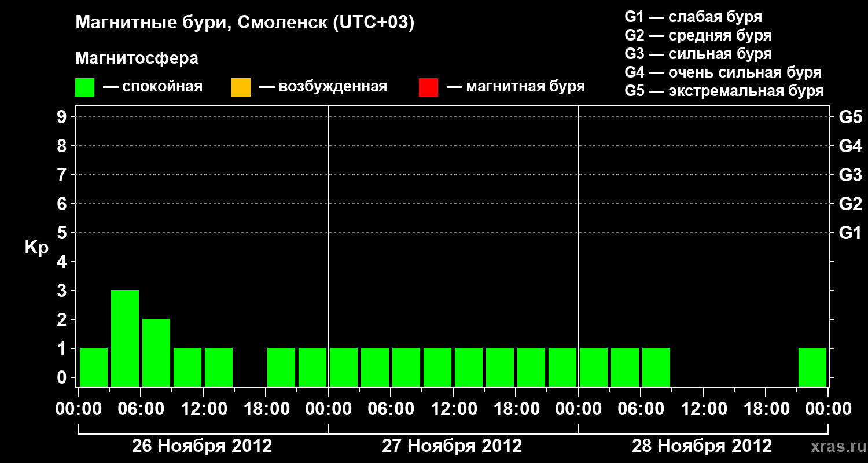
Task: Select the 'G4 — очень сильная буря' legend line
Action: coord(723,72)
